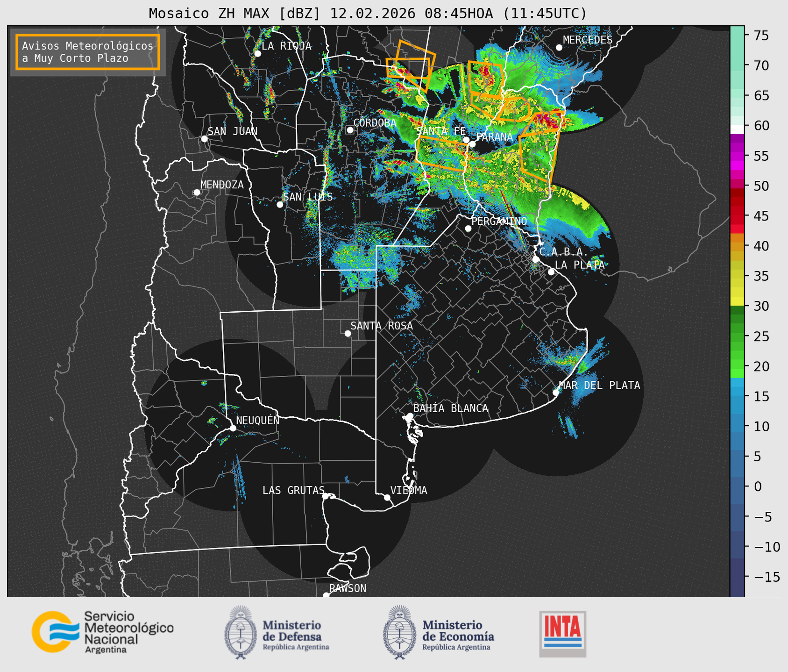Screen dimensions: 788x672
Task: Click the SAN LUIS city label
Action: click(x=308, y=197)
